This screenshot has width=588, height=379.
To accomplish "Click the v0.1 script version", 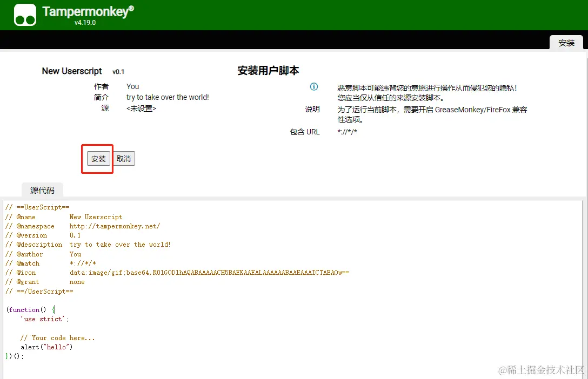I will point(118,71).
